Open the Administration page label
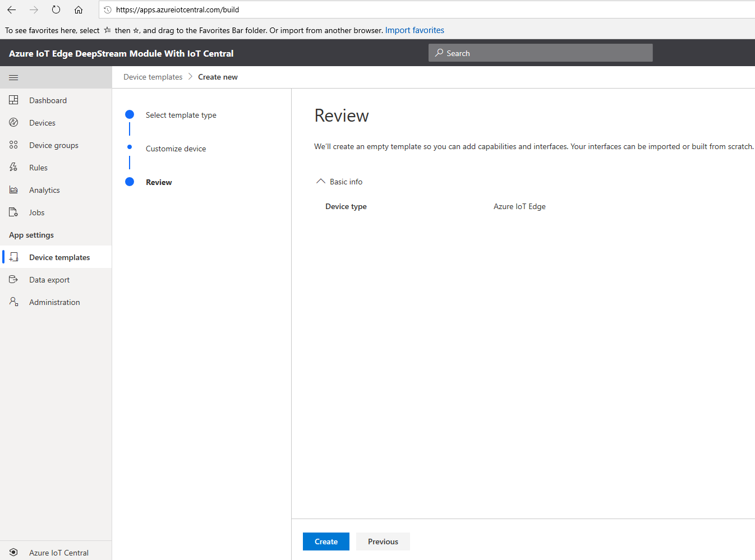This screenshot has height=560, width=755. click(x=54, y=302)
